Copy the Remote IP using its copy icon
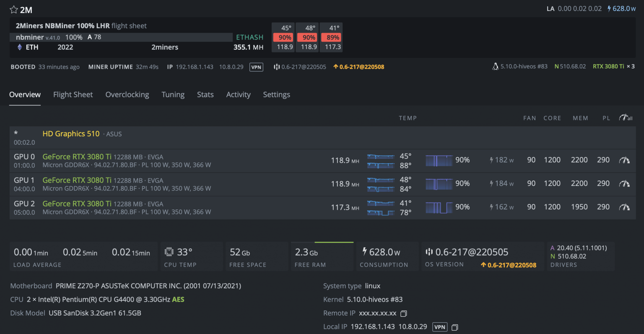 coord(403,313)
